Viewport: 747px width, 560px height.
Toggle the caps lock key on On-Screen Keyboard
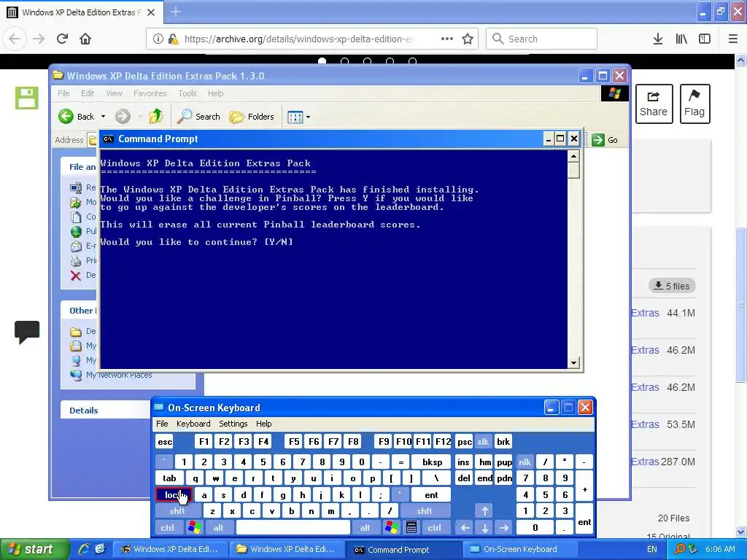tap(174, 495)
